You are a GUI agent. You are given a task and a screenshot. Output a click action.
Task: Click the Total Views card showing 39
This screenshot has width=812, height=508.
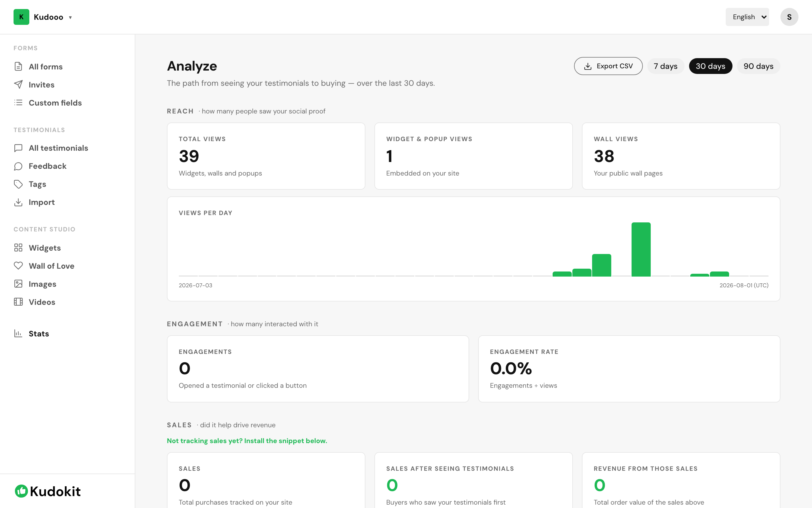(266, 156)
